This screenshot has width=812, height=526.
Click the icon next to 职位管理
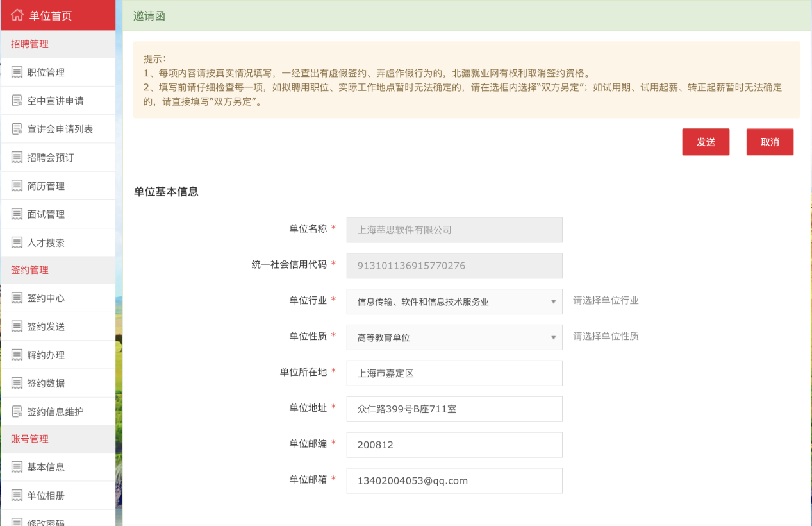tap(17, 72)
